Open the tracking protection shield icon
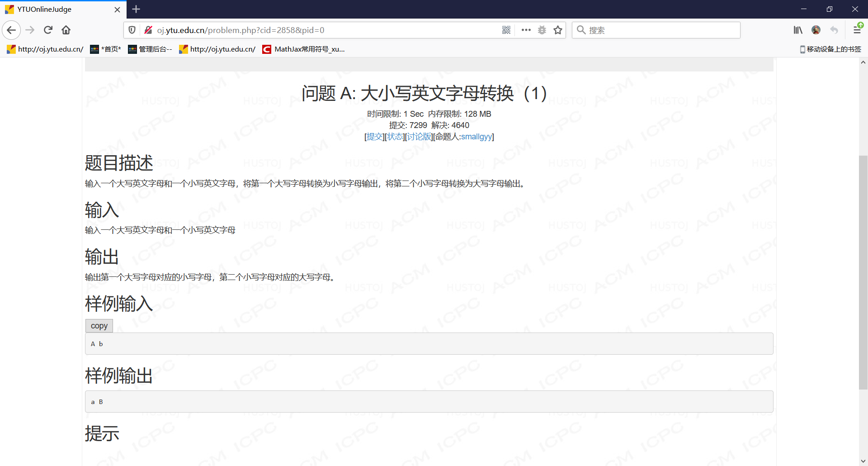This screenshot has width=868, height=466. tap(132, 30)
